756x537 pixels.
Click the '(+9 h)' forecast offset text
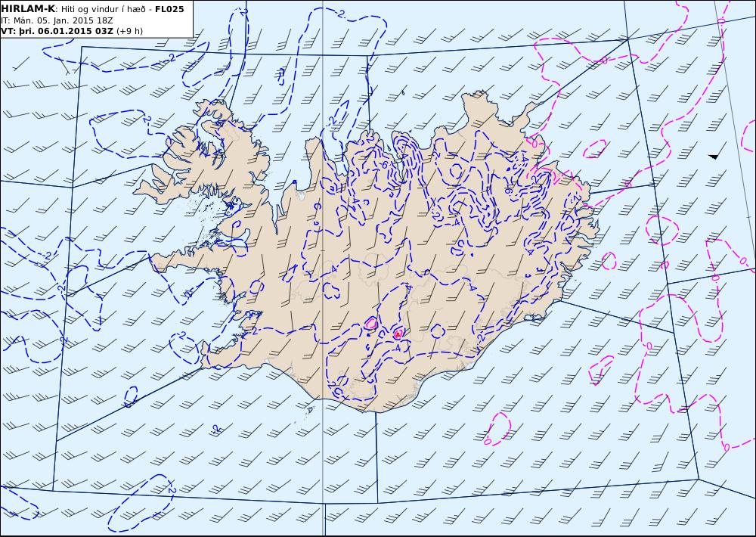point(130,31)
